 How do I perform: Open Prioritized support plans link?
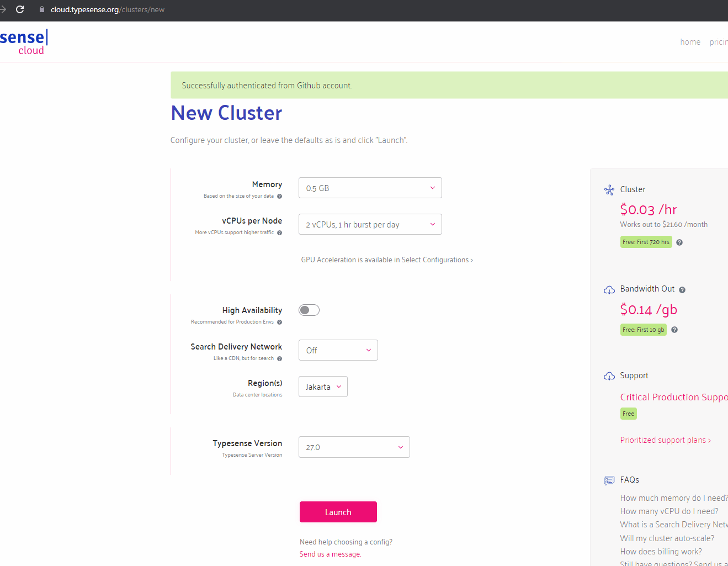pos(665,440)
